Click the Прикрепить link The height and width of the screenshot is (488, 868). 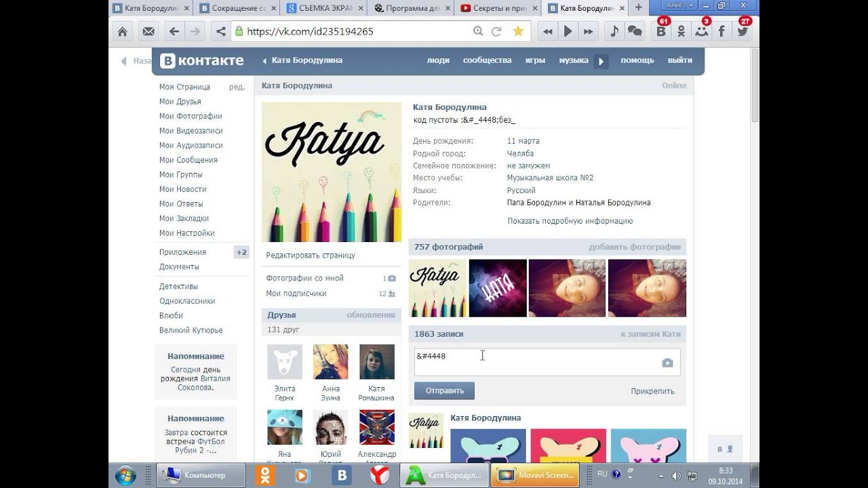click(x=652, y=391)
